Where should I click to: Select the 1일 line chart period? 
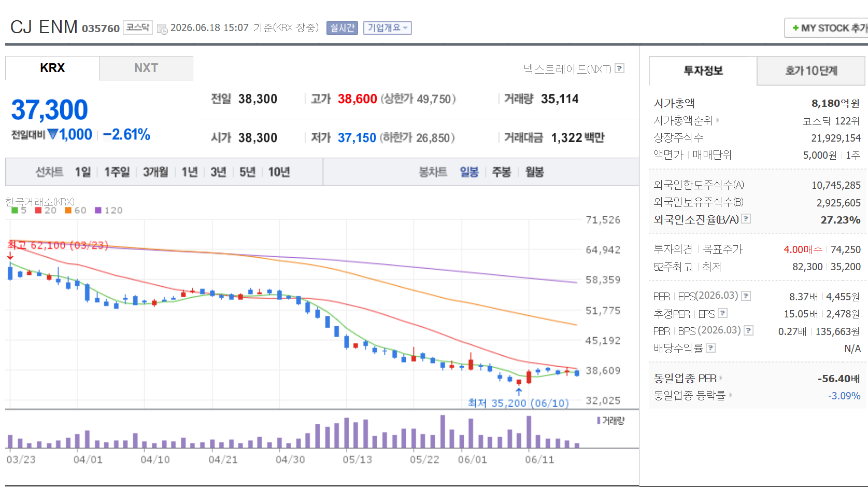(83, 172)
